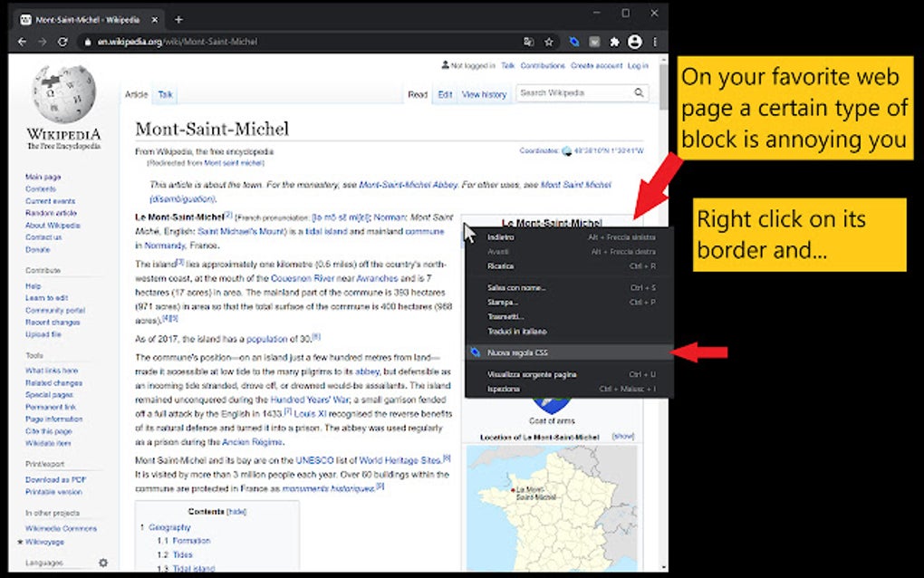The image size is (924, 578).
Task: Hide the Contents table via hide link
Action: tap(236, 512)
